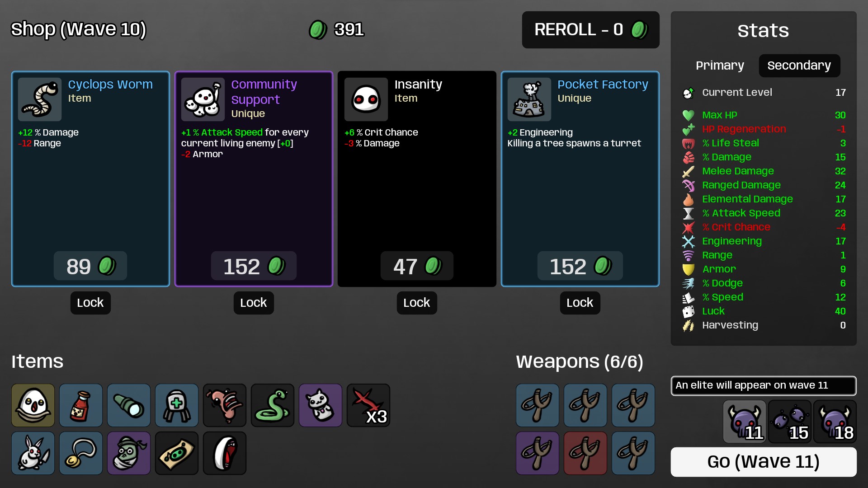Click the Insanity mask icon
This screenshot has width=868, height=488.
pos(366,99)
